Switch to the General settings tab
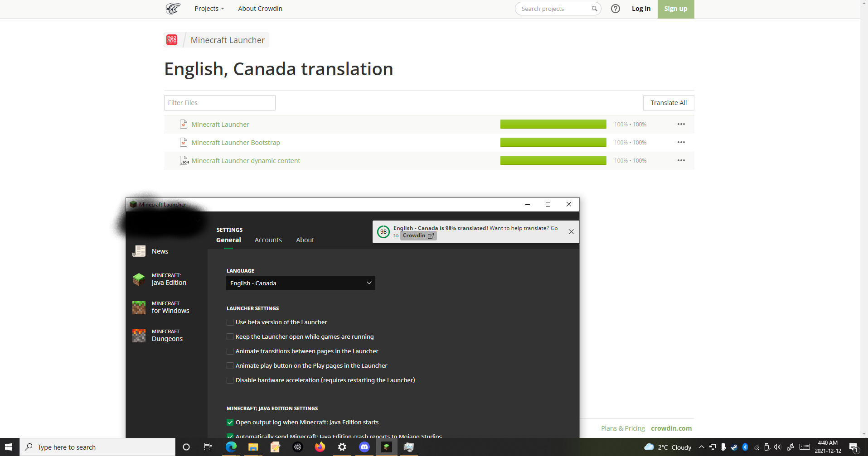The height and width of the screenshot is (456, 868). (x=228, y=240)
